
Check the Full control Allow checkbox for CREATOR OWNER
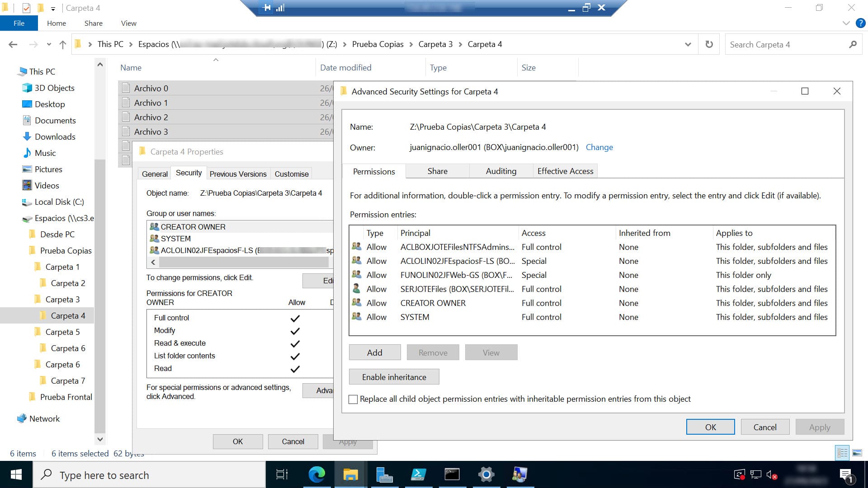[x=294, y=318]
